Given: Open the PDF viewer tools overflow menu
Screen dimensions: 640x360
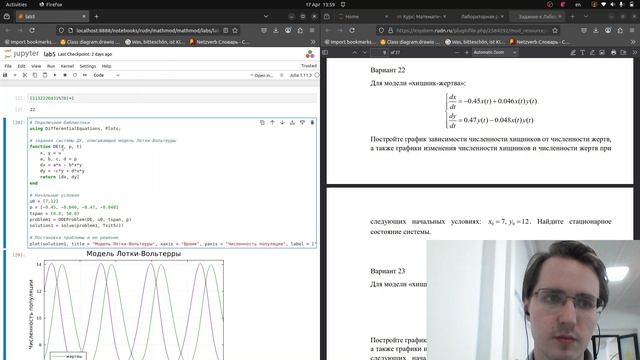Looking at the screenshot, I should pyautogui.click(x=634, y=52).
